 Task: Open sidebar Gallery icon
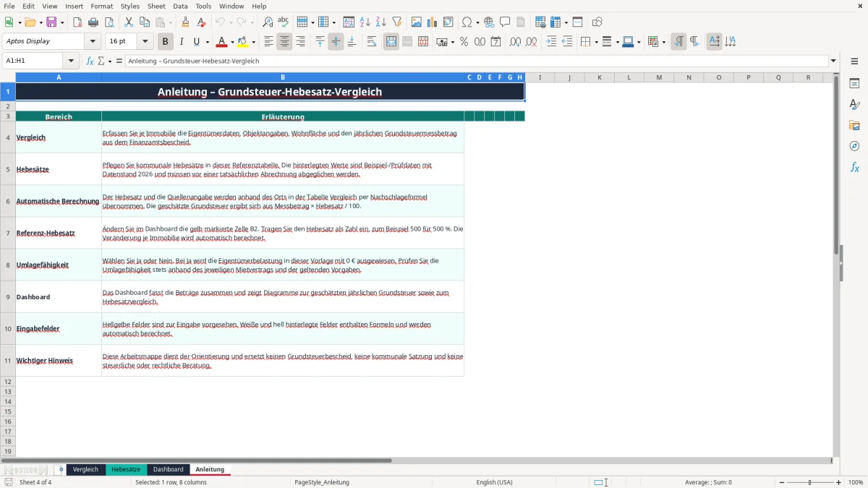[854, 125]
